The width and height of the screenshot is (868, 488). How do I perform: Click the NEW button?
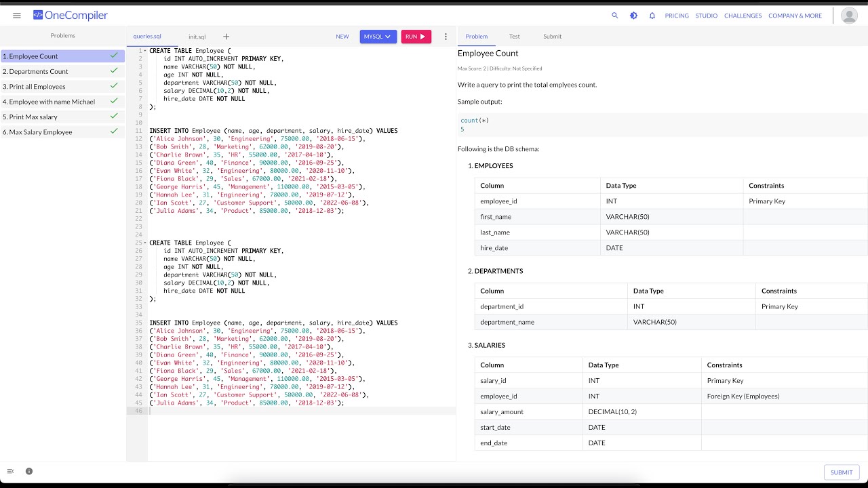click(342, 37)
